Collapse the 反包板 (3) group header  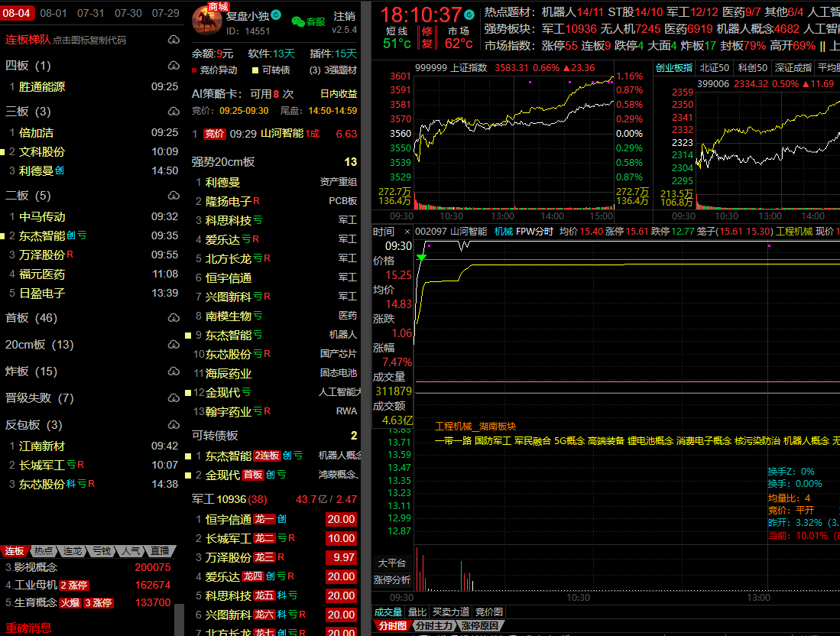(x=34, y=425)
